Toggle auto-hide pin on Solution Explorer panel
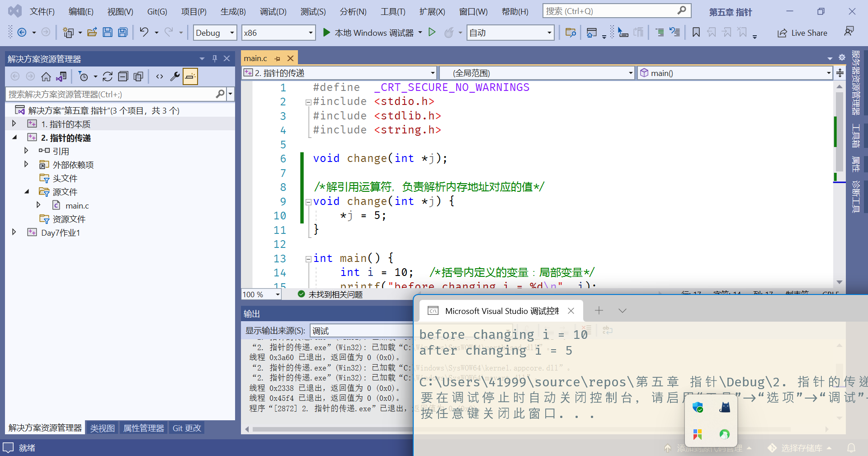The height and width of the screenshot is (456, 868). [215, 58]
